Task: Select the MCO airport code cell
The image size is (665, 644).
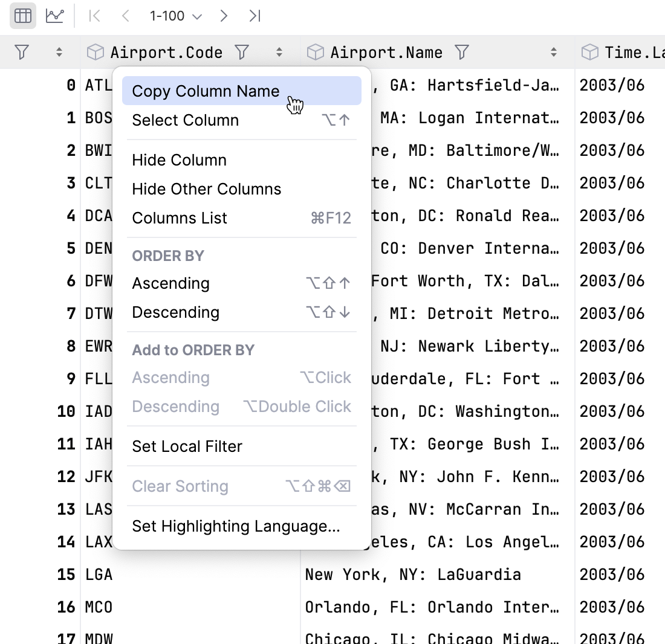Action: 190,607
